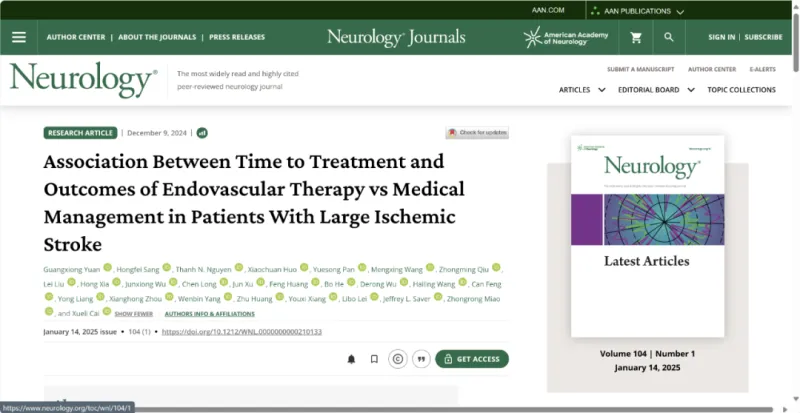Open author Zhongrong Miao's name

473,299
